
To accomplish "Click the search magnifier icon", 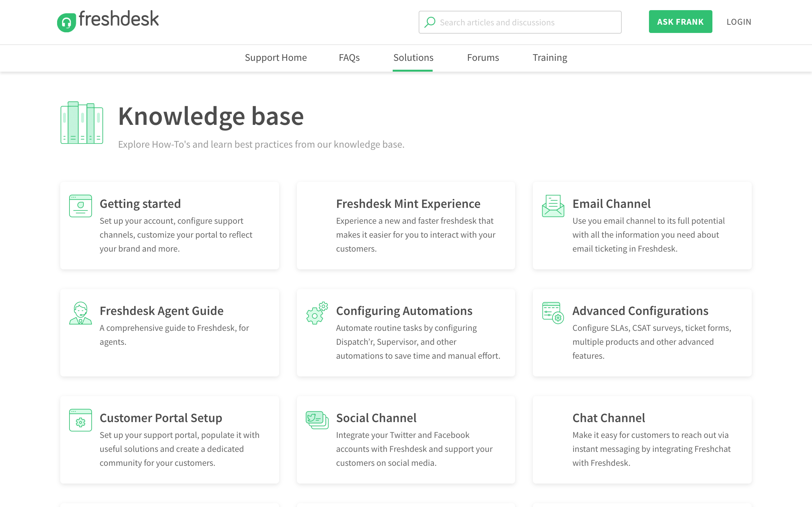I will click(430, 22).
